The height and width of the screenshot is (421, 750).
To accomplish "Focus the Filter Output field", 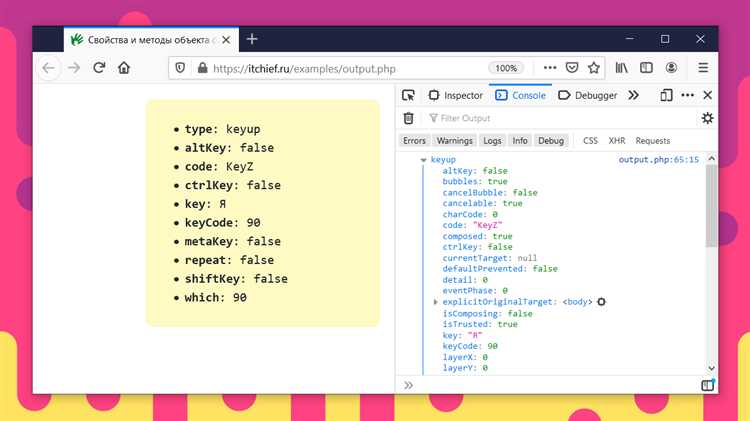I will point(560,118).
